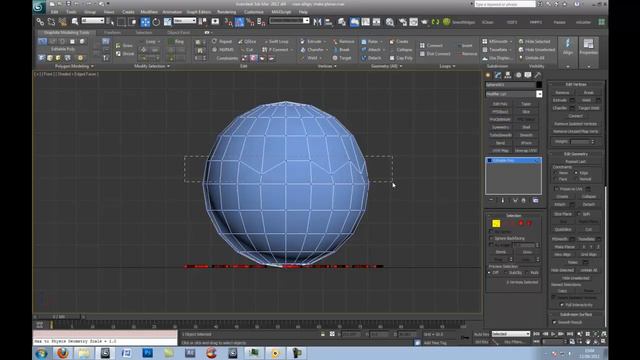The height and width of the screenshot is (360, 640).
Task: Click the Repeat Last button
Action: point(576,162)
